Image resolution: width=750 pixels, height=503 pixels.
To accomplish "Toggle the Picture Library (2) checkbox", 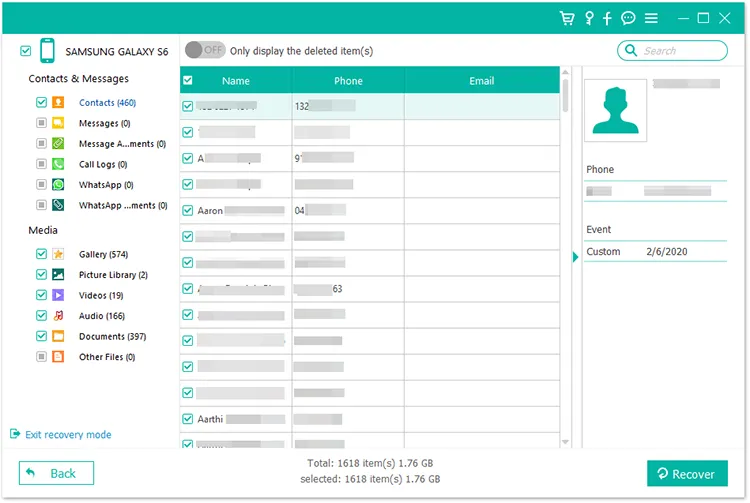I will 41,274.
